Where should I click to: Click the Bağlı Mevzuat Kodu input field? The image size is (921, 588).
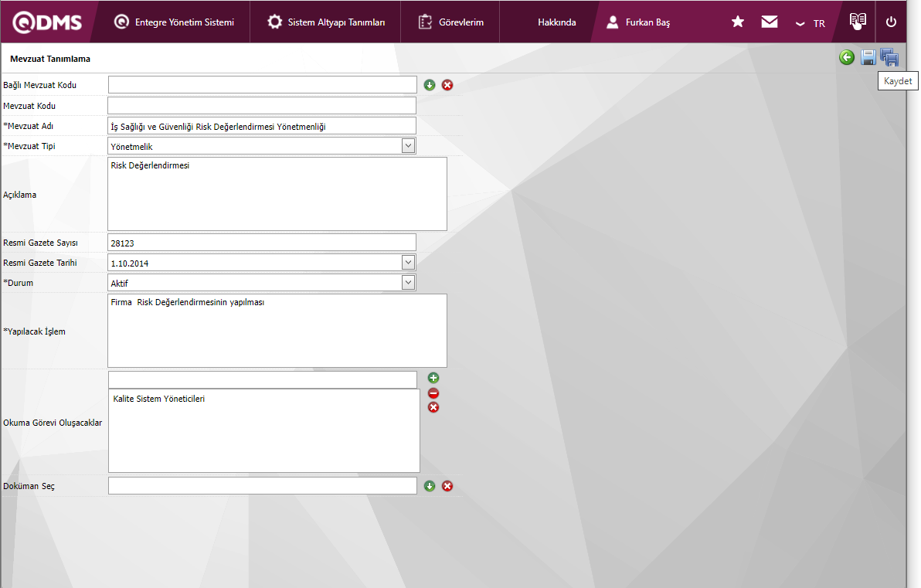click(x=263, y=84)
